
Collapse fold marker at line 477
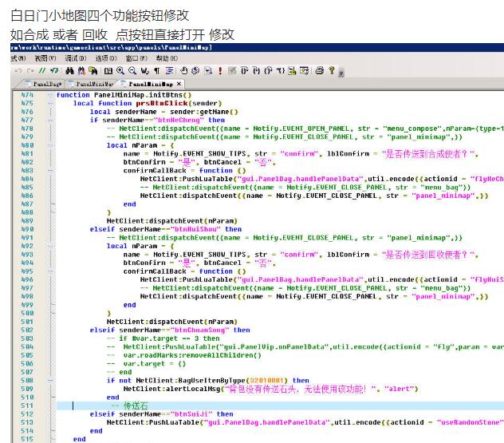point(50,121)
